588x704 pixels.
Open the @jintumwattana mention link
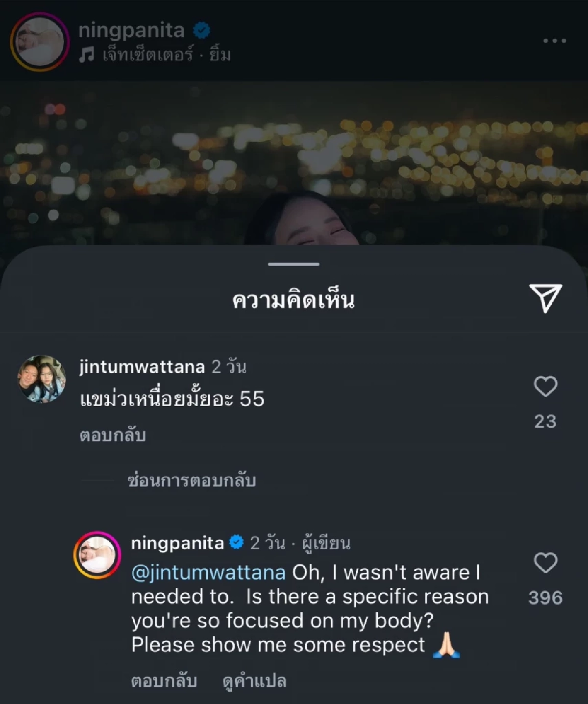click(208, 573)
